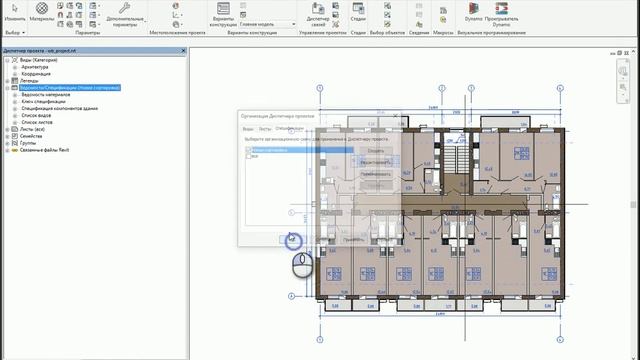Expand Связанные файлы Revit node
Screen dimensions: 640x360
[x=7, y=150]
